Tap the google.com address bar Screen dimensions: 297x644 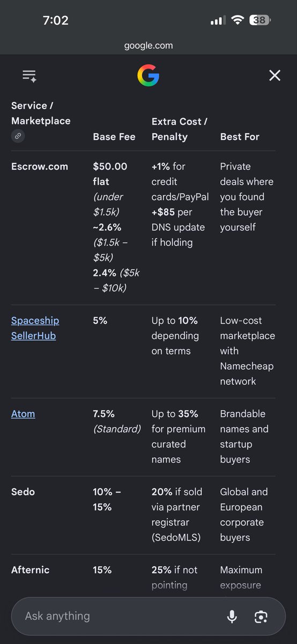point(148,46)
